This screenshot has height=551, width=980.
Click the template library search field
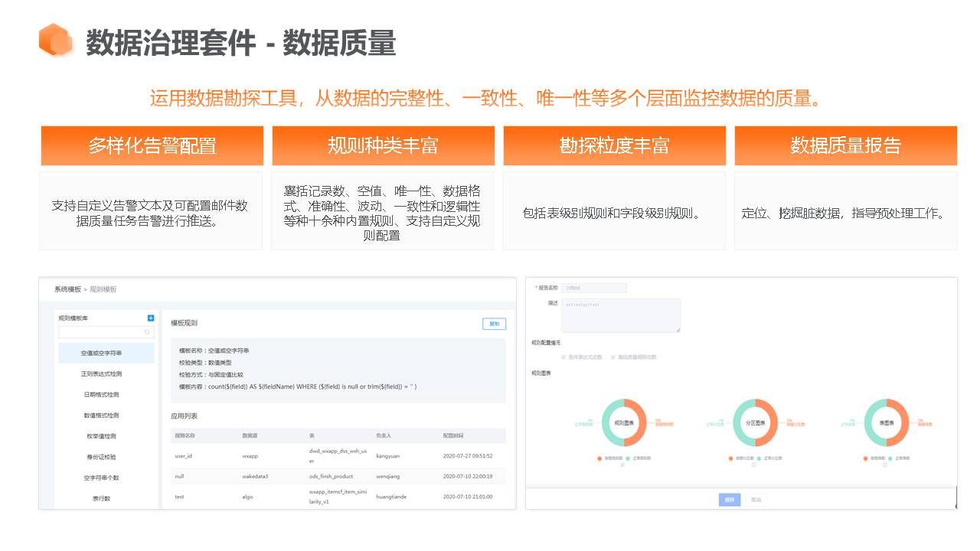(x=106, y=333)
